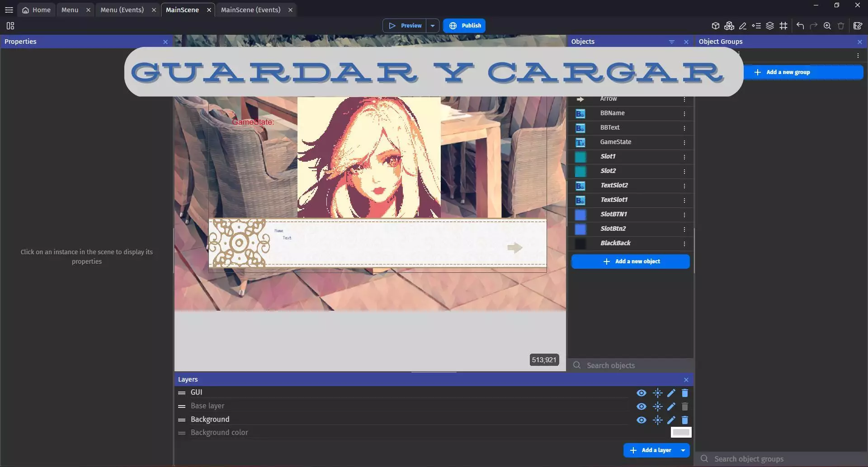Open the scene 3D view toggle icon
Viewport: 868px width, 467px height.
tap(716, 26)
